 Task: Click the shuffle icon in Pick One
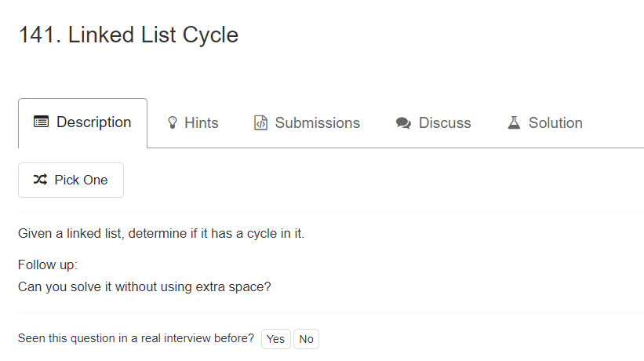(x=40, y=180)
